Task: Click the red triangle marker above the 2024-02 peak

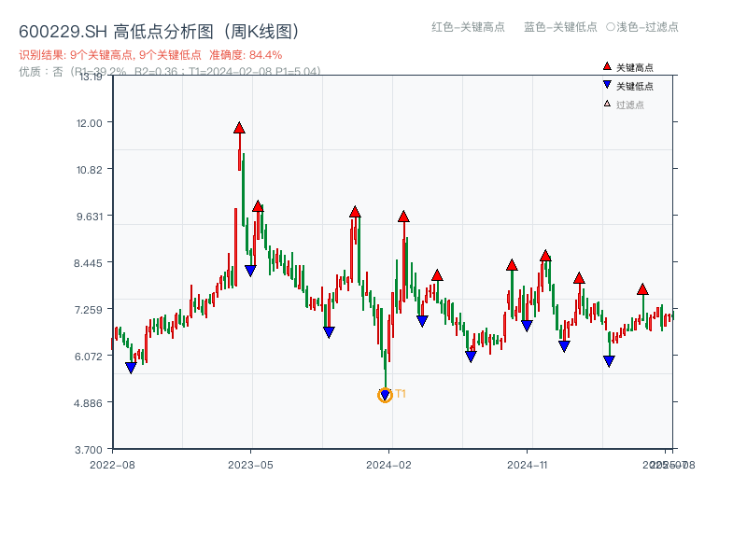Action: click(403, 215)
